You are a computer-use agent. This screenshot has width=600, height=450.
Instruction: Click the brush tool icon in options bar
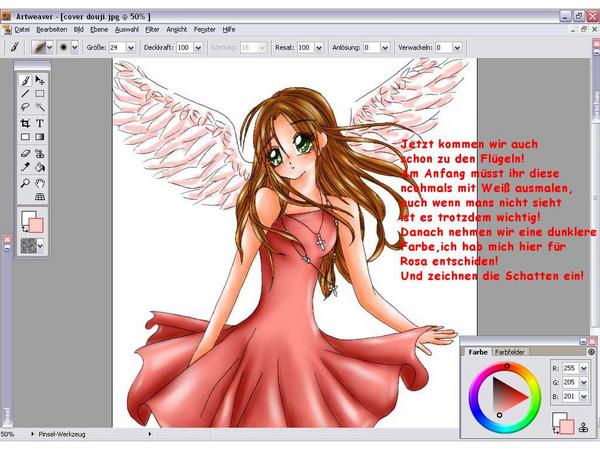(x=15, y=47)
